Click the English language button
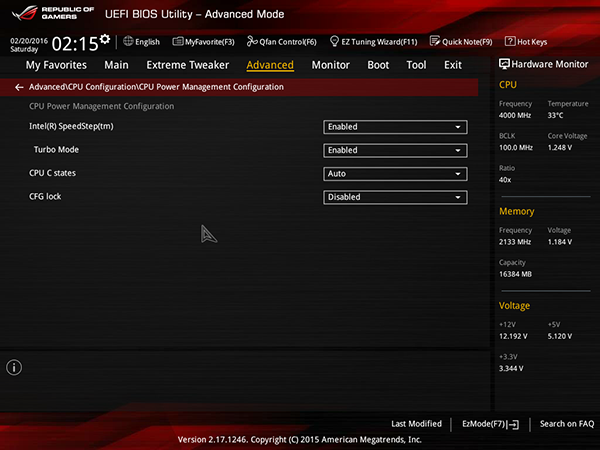This screenshot has width=600, height=450. pyautogui.click(x=147, y=42)
